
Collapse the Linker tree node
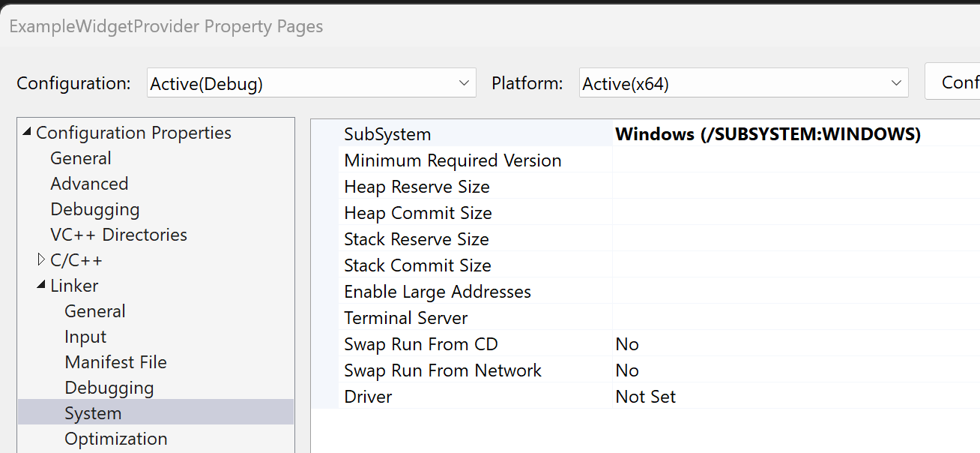pos(43,285)
